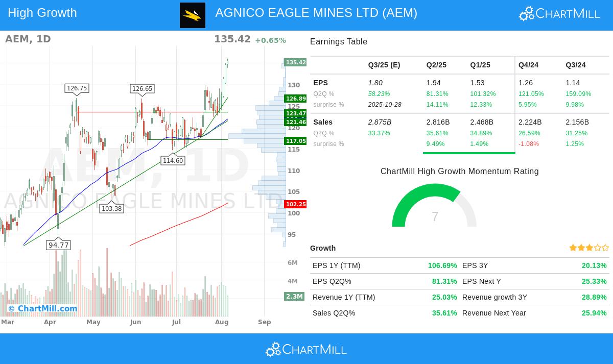Click the Q3/24 sales value 2.156B
The width and height of the screenshot is (613, 364).
point(578,122)
